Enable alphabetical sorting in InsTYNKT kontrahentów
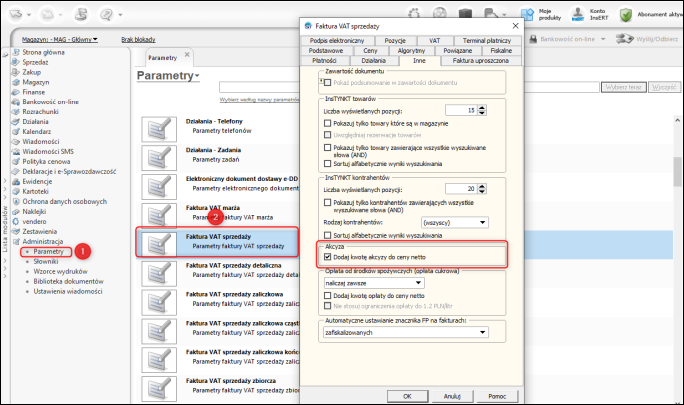684x405 pixels. coord(328,235)
